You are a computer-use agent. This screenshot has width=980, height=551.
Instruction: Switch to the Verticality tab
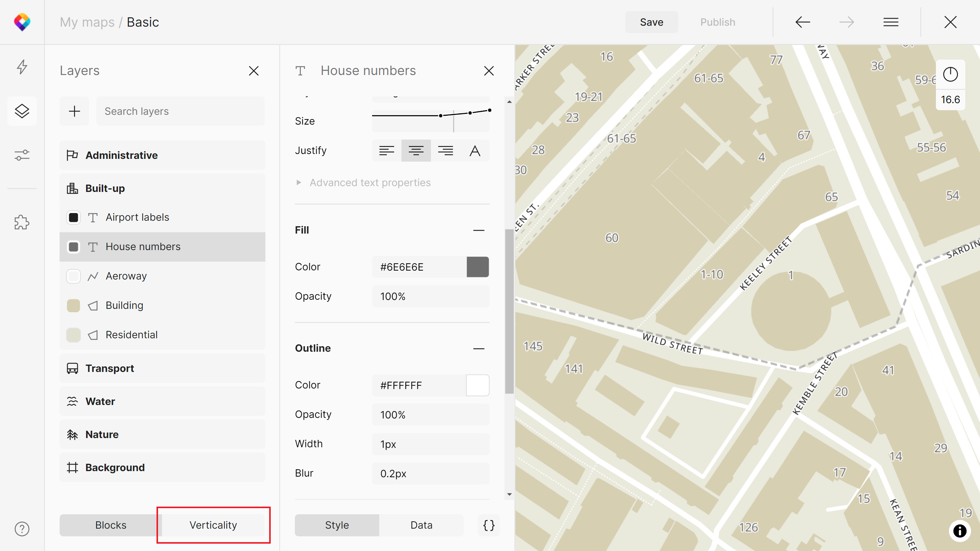click(x=213, y=525)
